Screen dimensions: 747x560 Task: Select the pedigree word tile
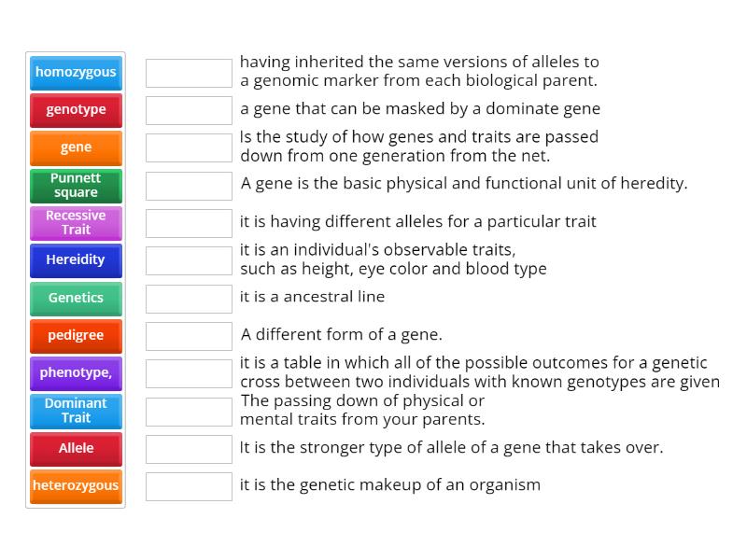click(x=75, y=336)
